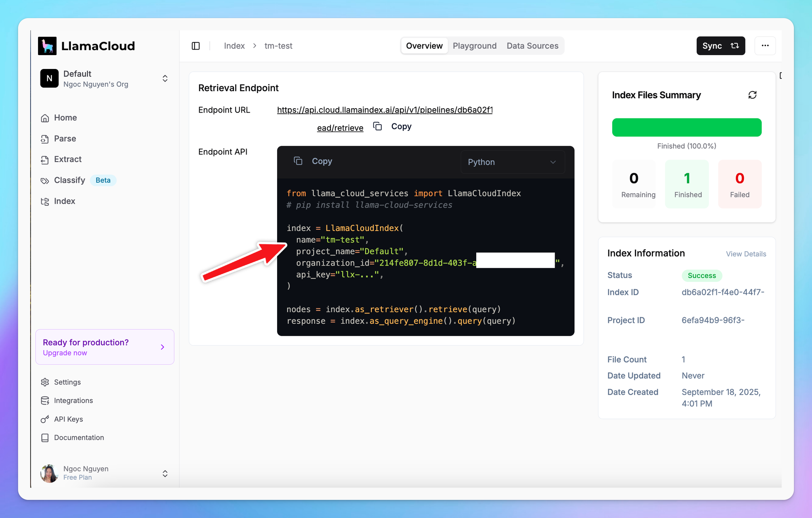Screen dimensions: 812x518
Task: Switch to the Data Sources tab
Action: click(x=532, y=46)
